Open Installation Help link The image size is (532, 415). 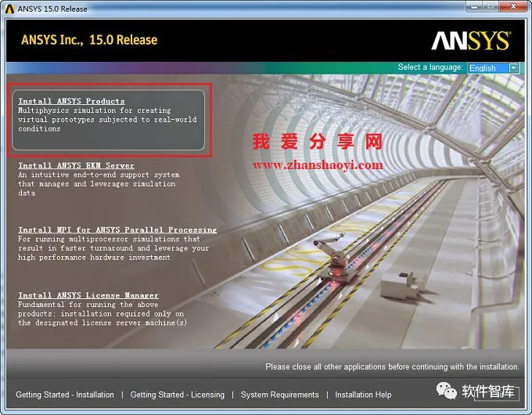[x=363, y=395]
